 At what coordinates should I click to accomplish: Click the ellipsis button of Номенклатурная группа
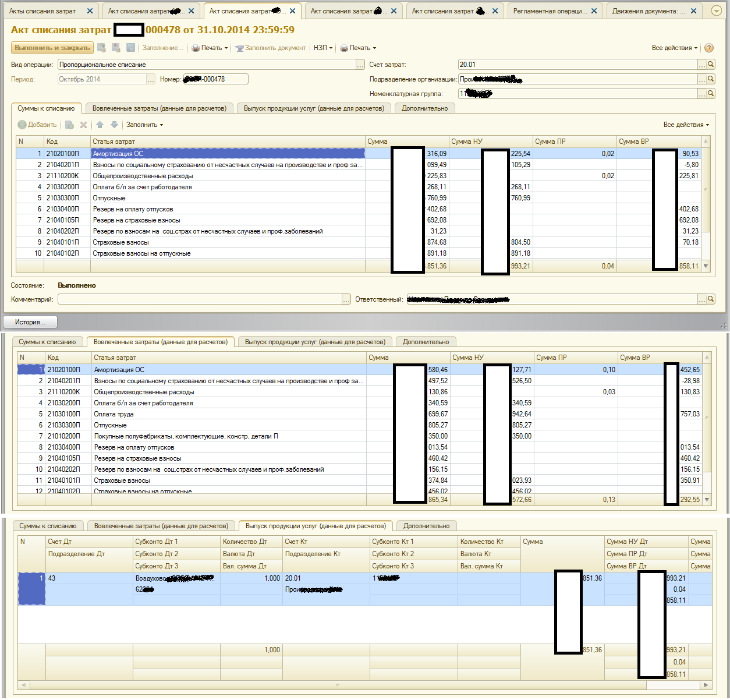[702, 94]
